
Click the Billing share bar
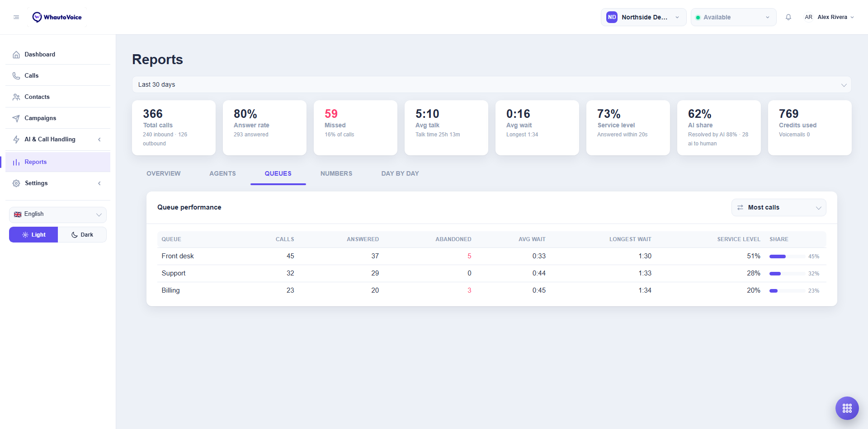tap(788, 291)
